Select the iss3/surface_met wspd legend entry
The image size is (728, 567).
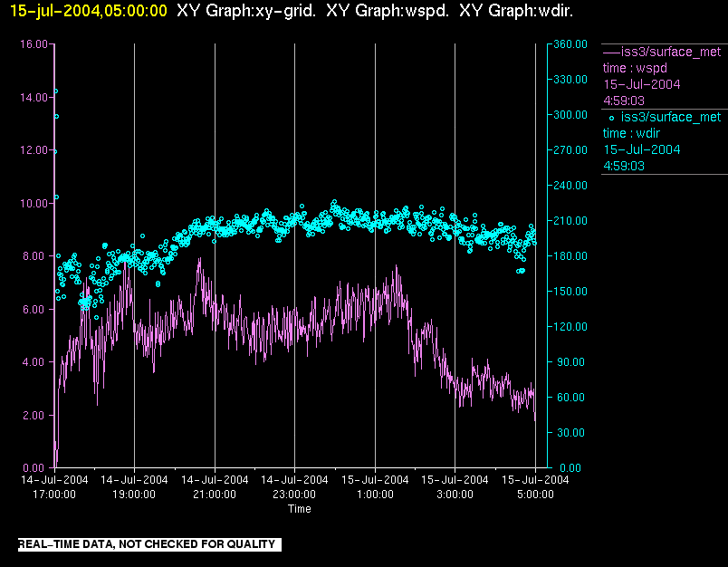click(664, 76)
